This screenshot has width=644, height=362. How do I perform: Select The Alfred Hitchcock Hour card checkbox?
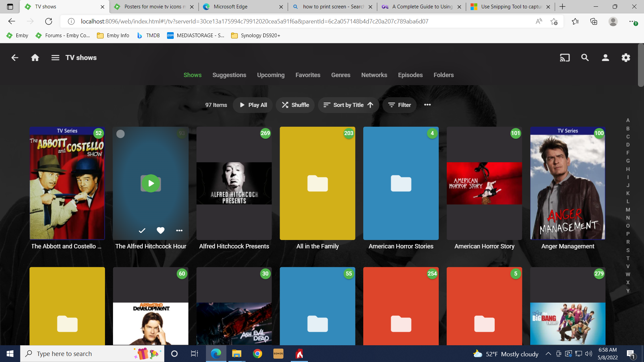[x=120, y=134]
